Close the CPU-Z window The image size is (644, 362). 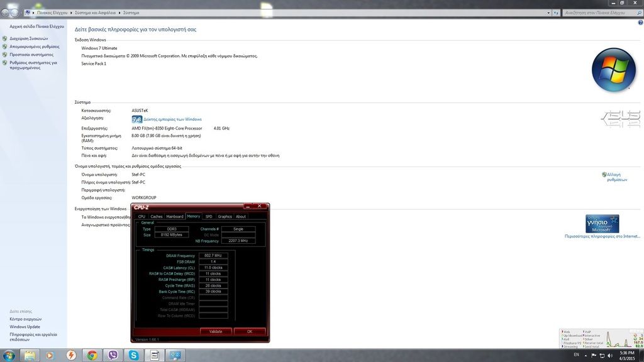click(259, 206)
